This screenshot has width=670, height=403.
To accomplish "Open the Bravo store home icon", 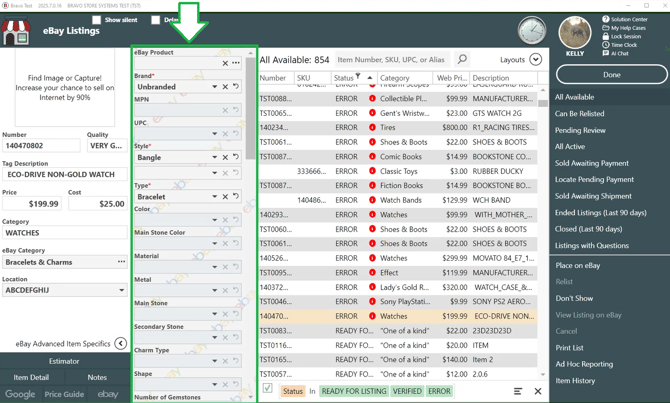I will point(16,31).
